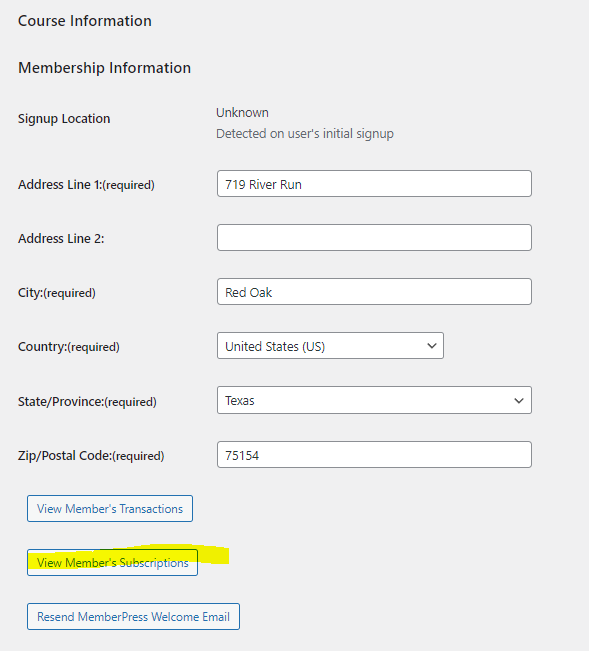This screenshot has height=651, width=589.
Task: Resend MemberPress Welcome Email
Action: coord(133,617)
